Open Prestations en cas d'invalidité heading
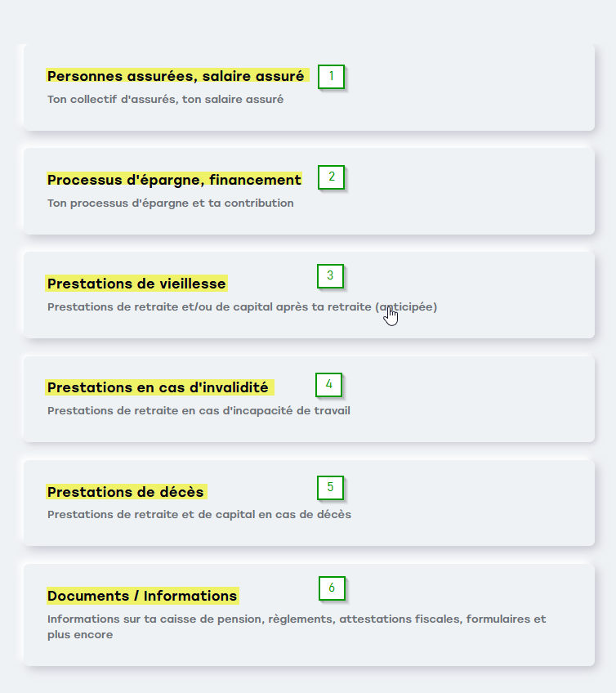The image size is (616, 693). tap(158, 387)
